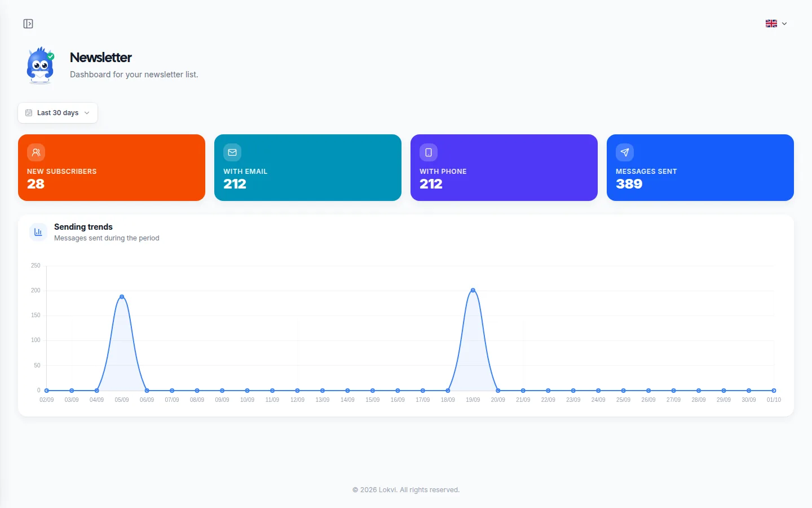The height and width of the screenshot is (508, 812).
Task: Toggle the sidebar panel icon
Action: 28,24
